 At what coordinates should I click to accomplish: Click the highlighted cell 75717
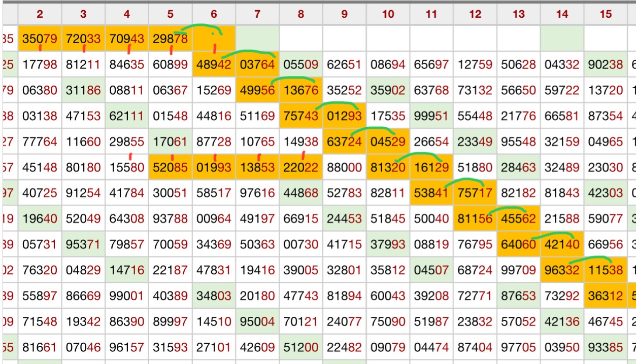[475, 193]
